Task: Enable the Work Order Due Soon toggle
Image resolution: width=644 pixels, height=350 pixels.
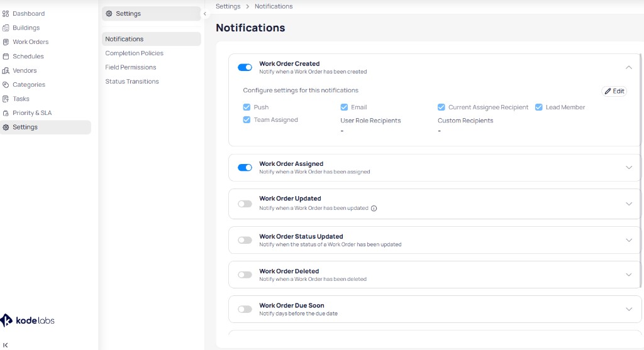Action: point(245,309)
